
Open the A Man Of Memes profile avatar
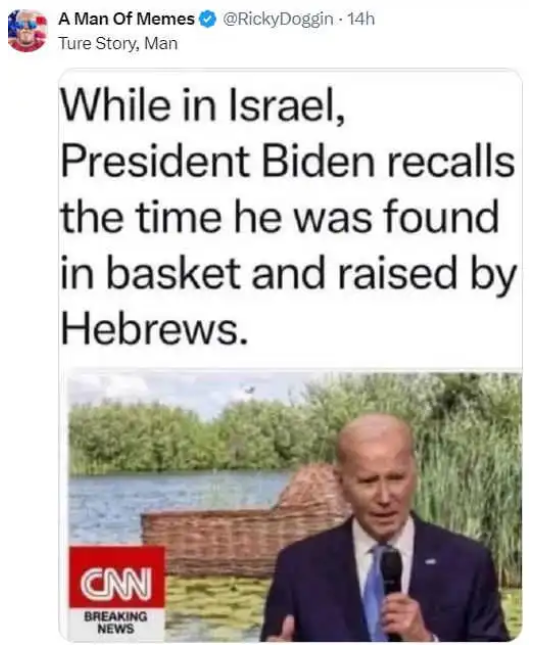pos(27,31)
